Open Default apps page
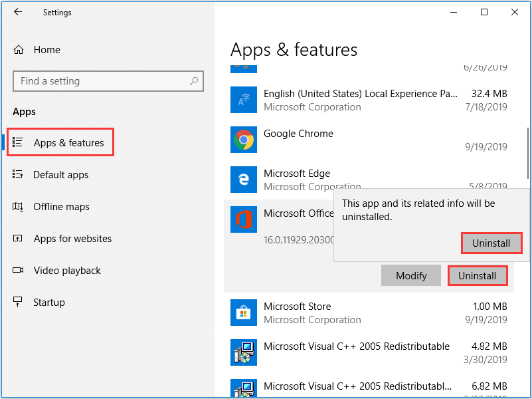The height and width of the screenshot is (399, 532). pyautogui.click(x=60, y=174)
